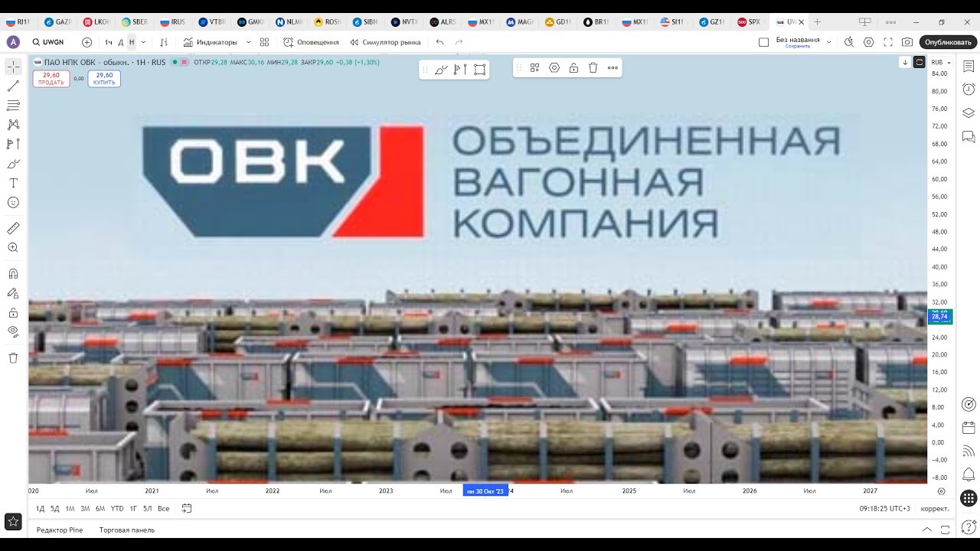The width and height of the screenshot is (980, 551).
Task: Take a chart snapshot with camera
Action: click(907, 42)
